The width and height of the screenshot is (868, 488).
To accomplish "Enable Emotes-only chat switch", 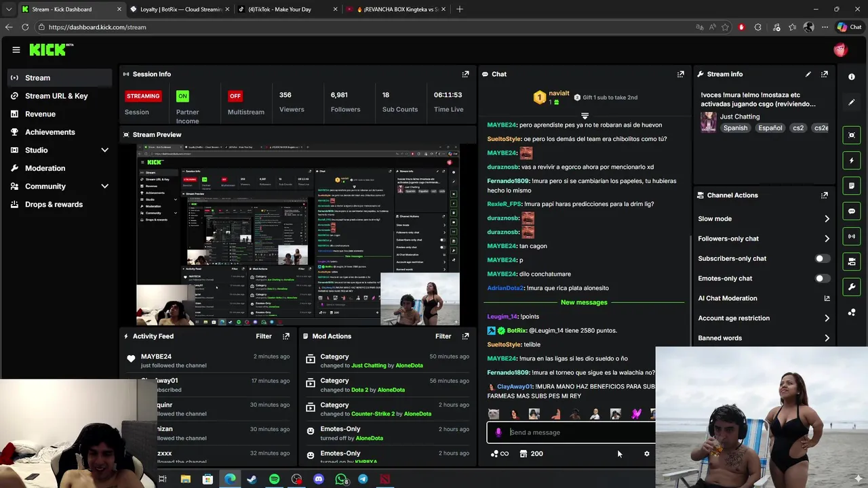I will pyautogui.click(x=822, y=279).
